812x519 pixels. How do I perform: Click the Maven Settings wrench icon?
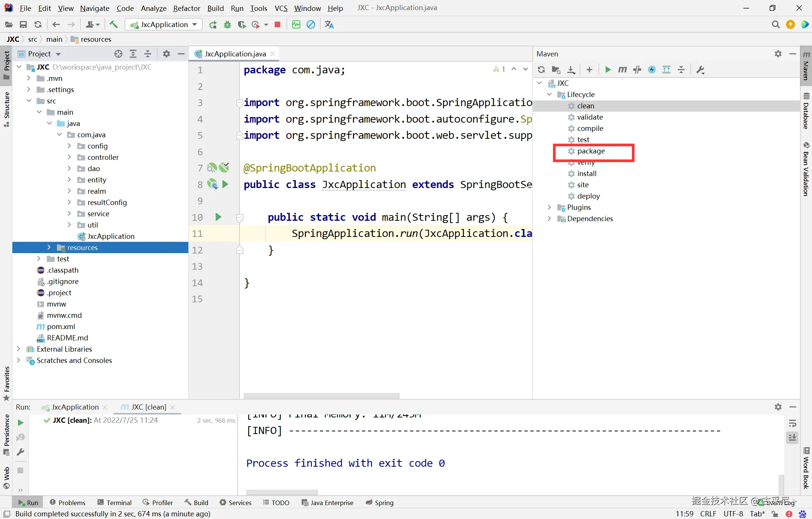click(700, 70)
